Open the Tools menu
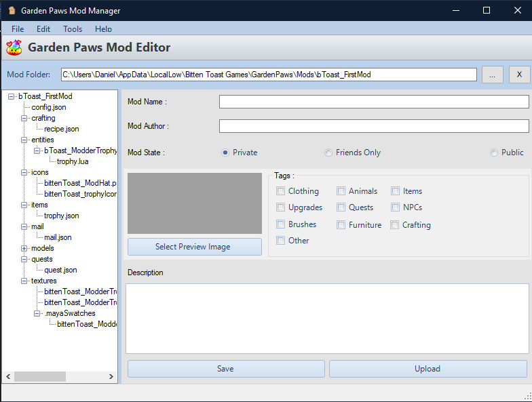 73,29
